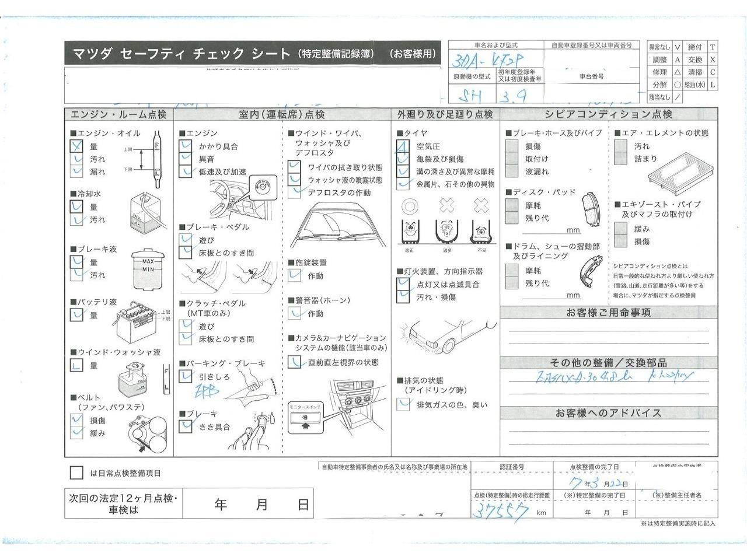Click the circle mark above the tire diagrams
Image resolution: width=747 pixels, height=560 pixels.
409,205
